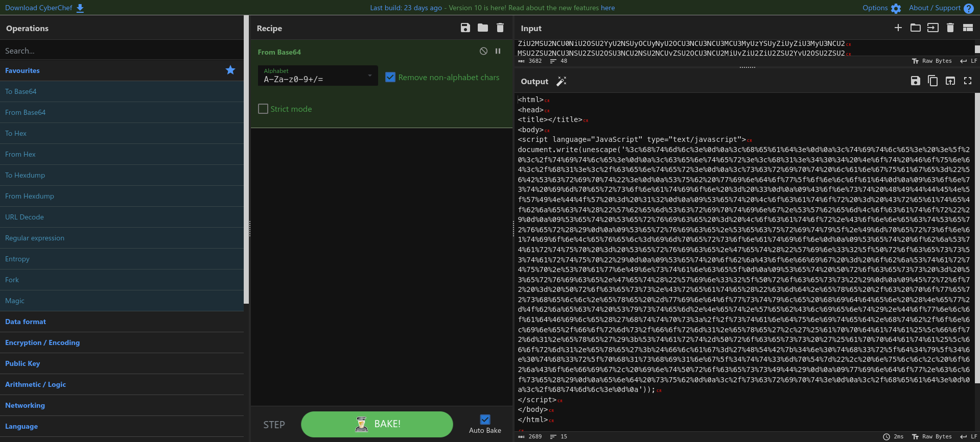Copy raw output to clipboard
The width and height of the screenshot is (980, 442).
[932, 81]
